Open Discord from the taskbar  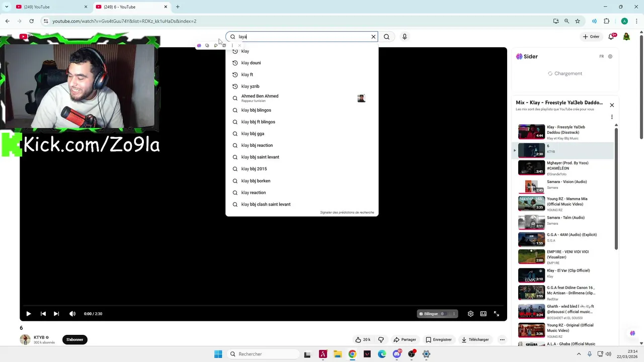click(x=397, y=354)
